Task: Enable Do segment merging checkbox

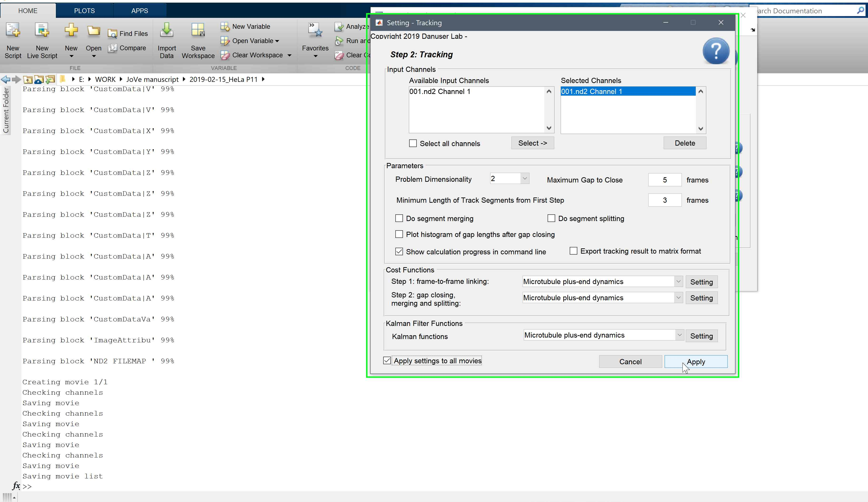Action: (x=399, y=218)
